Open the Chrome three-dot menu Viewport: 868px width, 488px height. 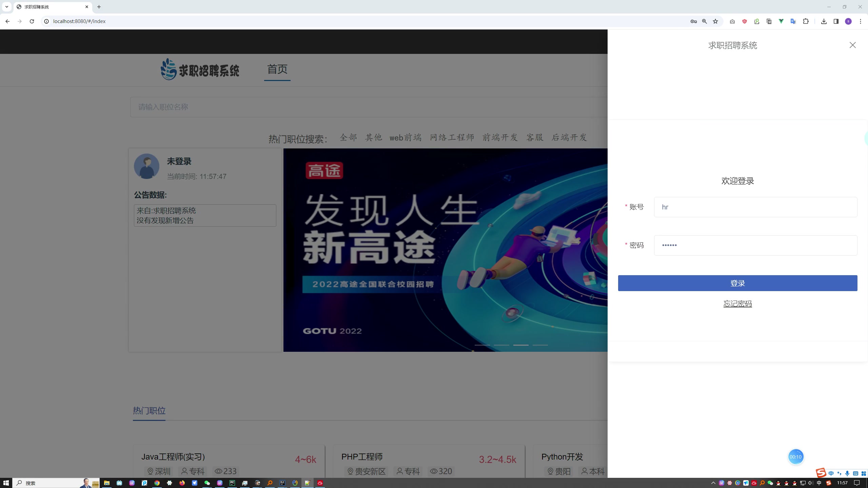pyautogui.click(x=861, y=21)
